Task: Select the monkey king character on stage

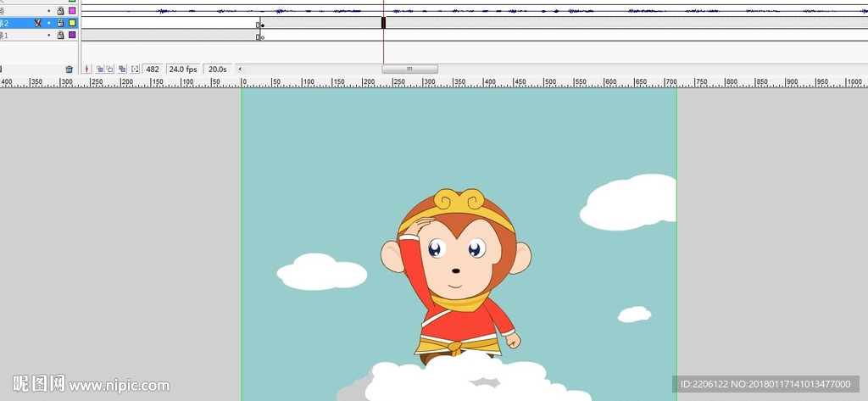Action: 455,278
